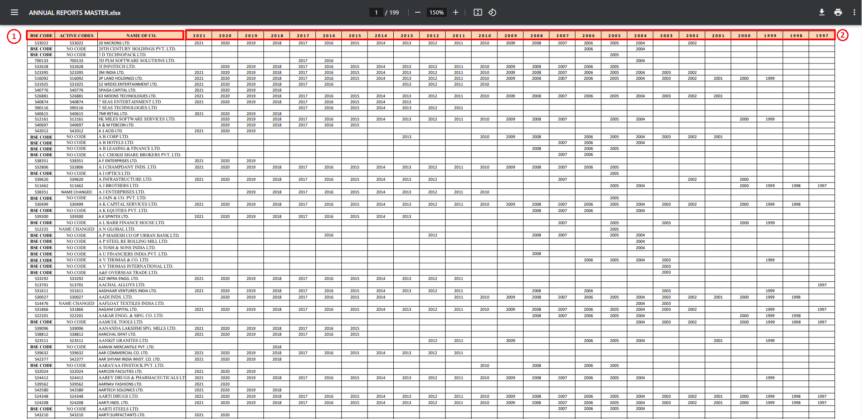Click the AACHAL ALLOYS LTD. company name
Image resolution: width=868 pixels, height=419 pixels.
tap(122, 285)
